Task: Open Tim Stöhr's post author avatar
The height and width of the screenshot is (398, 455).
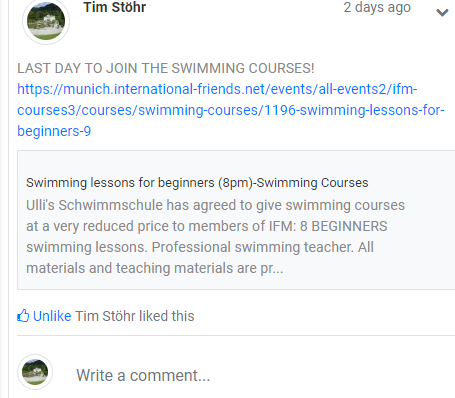Action: (x=46, y=21)
